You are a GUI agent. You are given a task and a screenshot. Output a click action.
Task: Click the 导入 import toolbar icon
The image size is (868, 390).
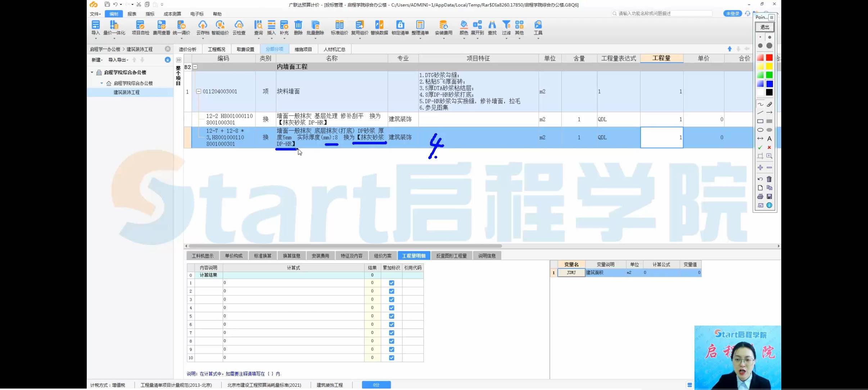click(95, 28)
